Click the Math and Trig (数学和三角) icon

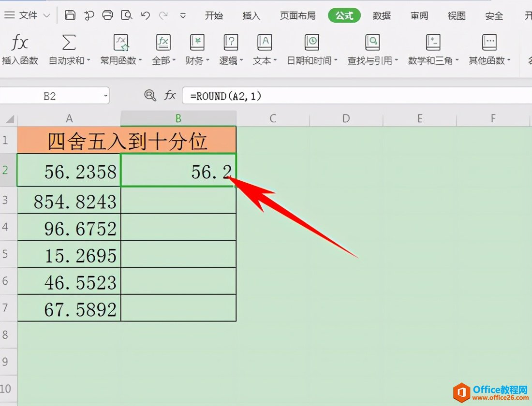tap(433, 43)
